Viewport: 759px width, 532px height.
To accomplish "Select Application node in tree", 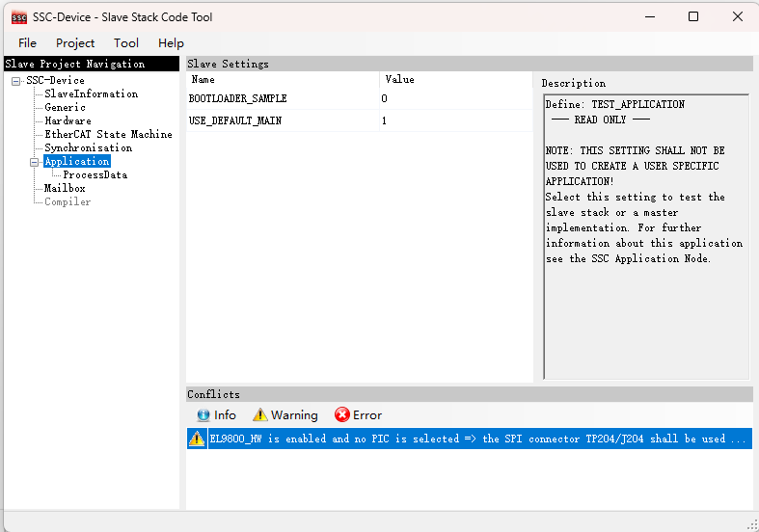I will [x=77, y=162].
